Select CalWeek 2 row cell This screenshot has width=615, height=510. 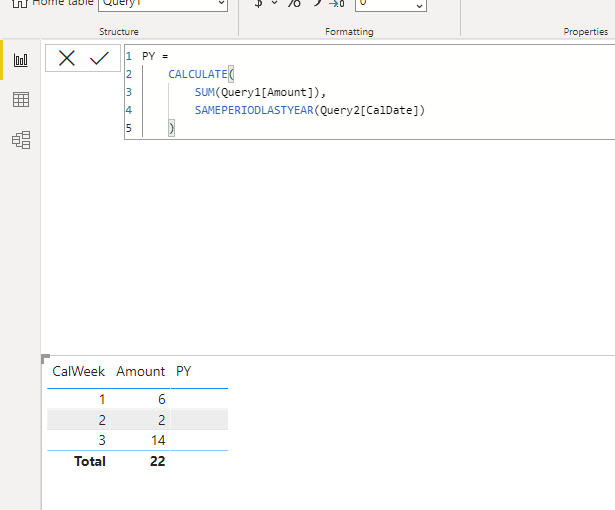[102, 420]
